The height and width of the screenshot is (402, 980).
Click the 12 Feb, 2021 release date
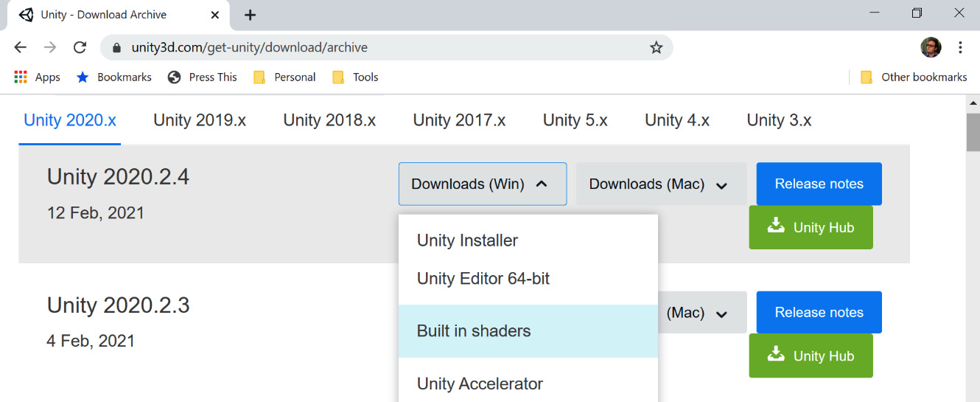pos(96,213)
